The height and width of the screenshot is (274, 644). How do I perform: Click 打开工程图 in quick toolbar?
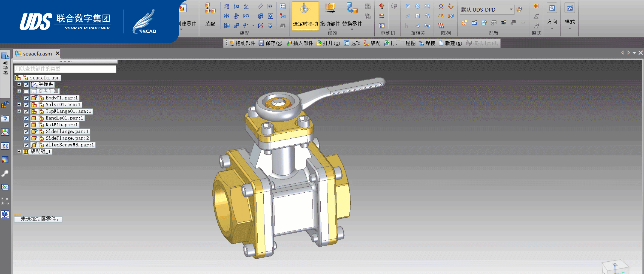point(400,43)
